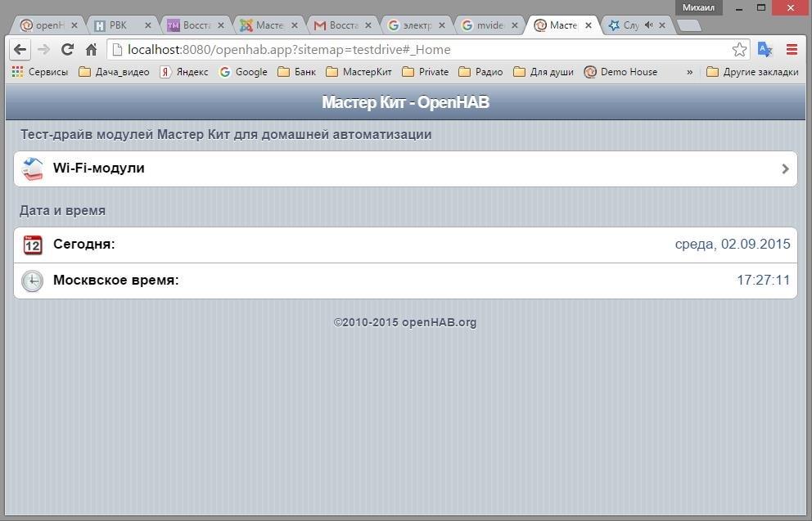This screenshot has width=812, height=521.
Task: Open the Сервисы apps shortcut
Action: [40, 72]
